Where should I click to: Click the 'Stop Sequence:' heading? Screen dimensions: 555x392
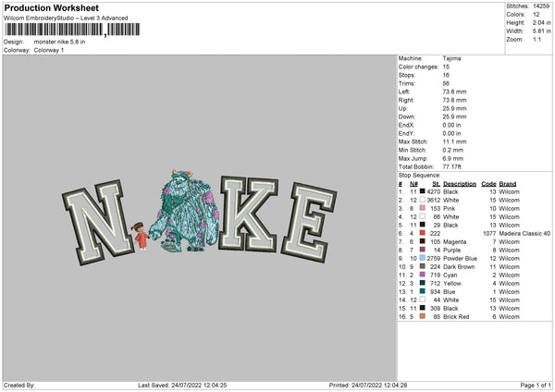click(419, 175)
